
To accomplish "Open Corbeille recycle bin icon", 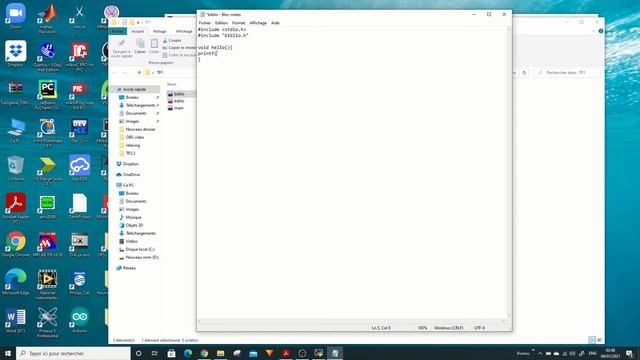I will coord(16,168).
